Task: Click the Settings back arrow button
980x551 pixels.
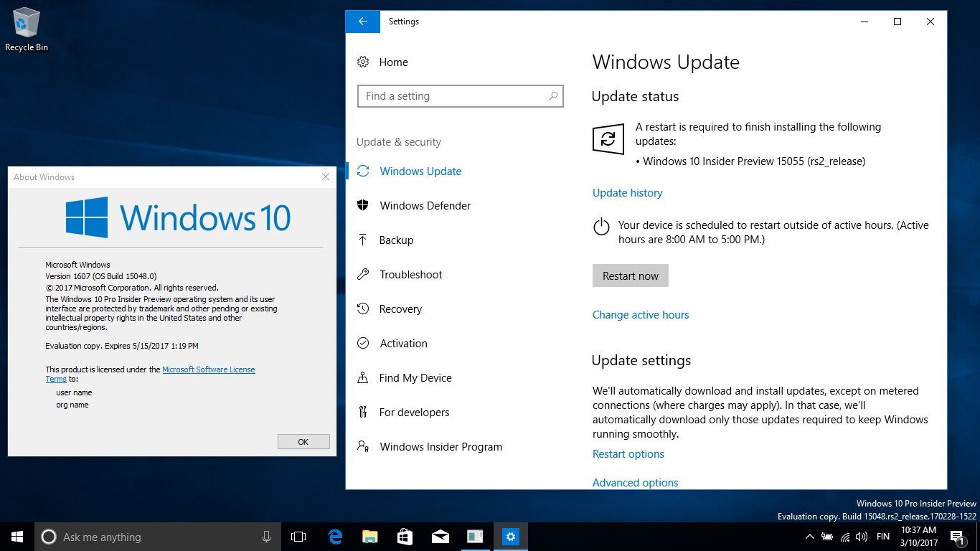Action: (363, 22)
